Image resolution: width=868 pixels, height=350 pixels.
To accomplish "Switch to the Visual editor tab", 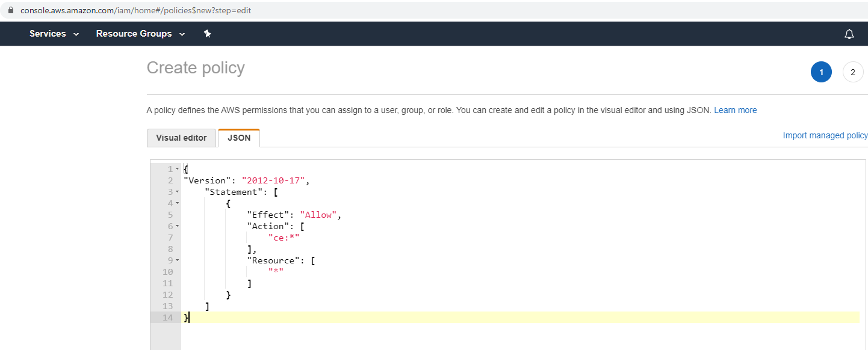I will (x=181, y=138).
